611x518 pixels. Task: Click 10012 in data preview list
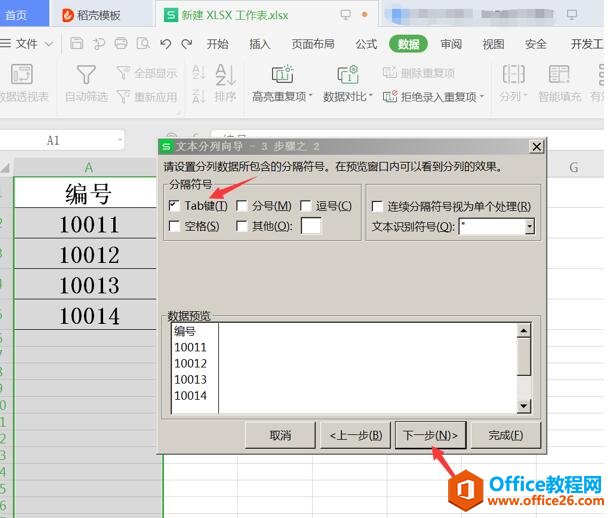click(191, 363)
